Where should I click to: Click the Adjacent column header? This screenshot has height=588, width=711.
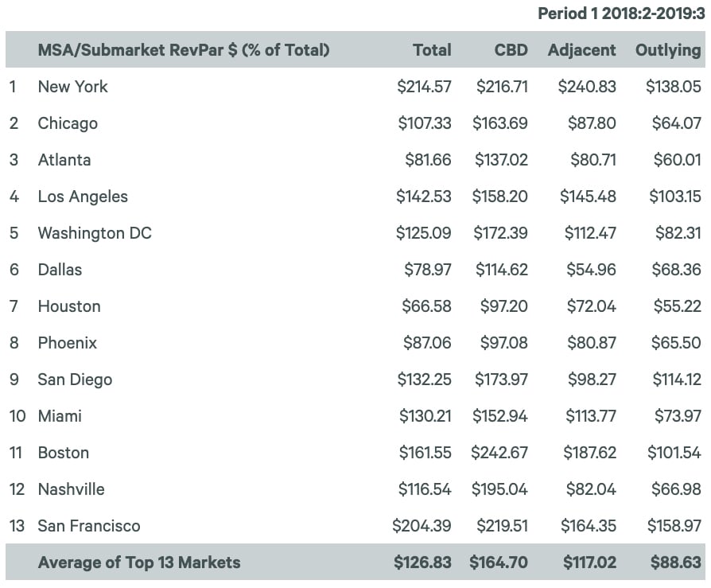click(581, 50)
